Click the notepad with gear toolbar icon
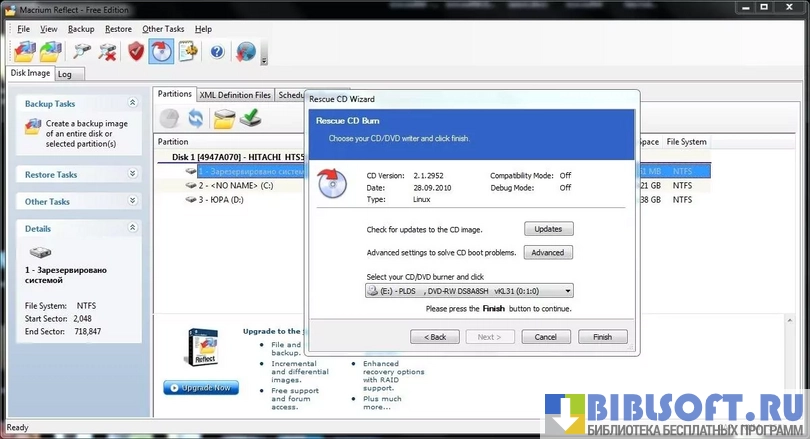This screenshot has height=439, width=810. [x=188, y=51]
